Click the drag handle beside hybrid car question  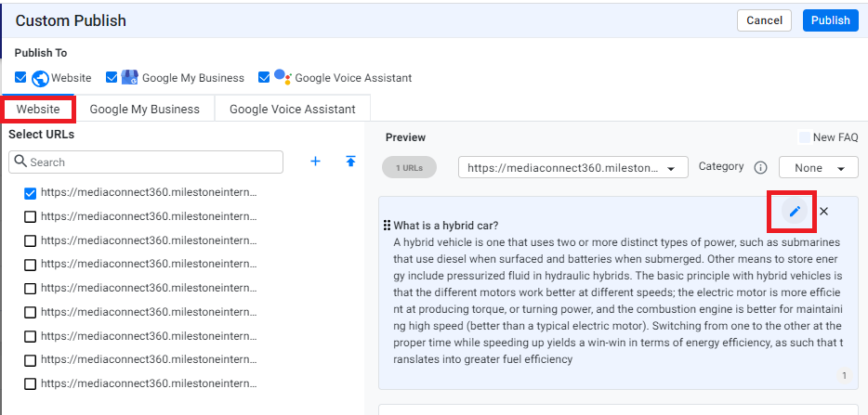click(x=387, y=226)
